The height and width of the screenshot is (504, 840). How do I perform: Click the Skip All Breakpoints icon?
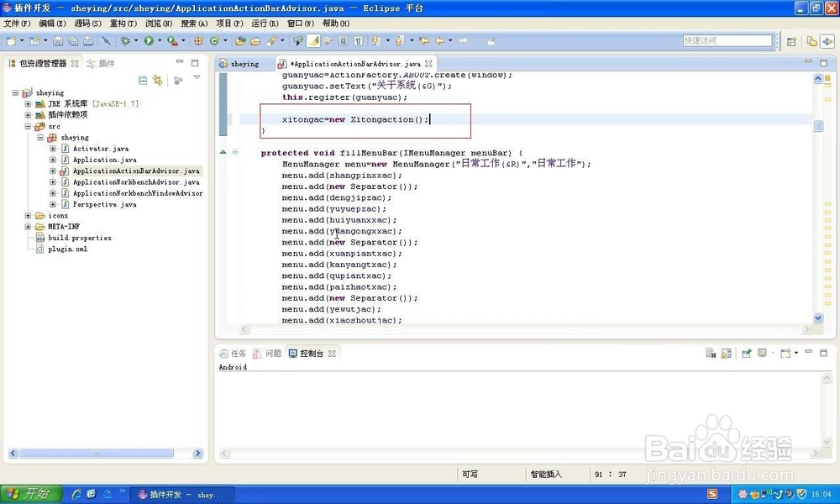(107, 40)
